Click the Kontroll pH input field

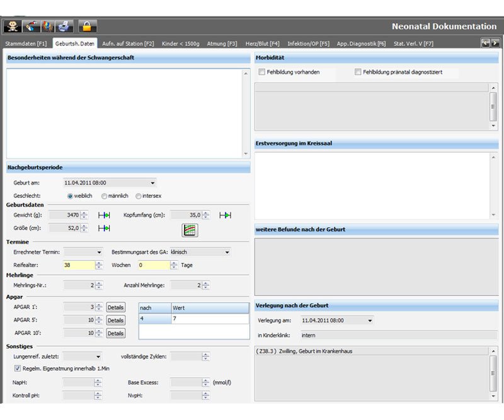[79, 395]
